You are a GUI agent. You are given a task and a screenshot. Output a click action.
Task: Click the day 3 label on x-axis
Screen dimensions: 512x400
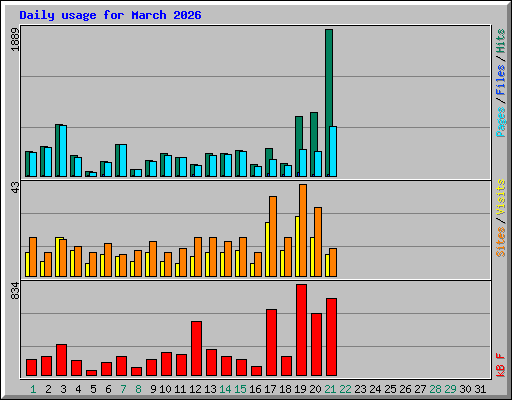click(x=63, y=389)
